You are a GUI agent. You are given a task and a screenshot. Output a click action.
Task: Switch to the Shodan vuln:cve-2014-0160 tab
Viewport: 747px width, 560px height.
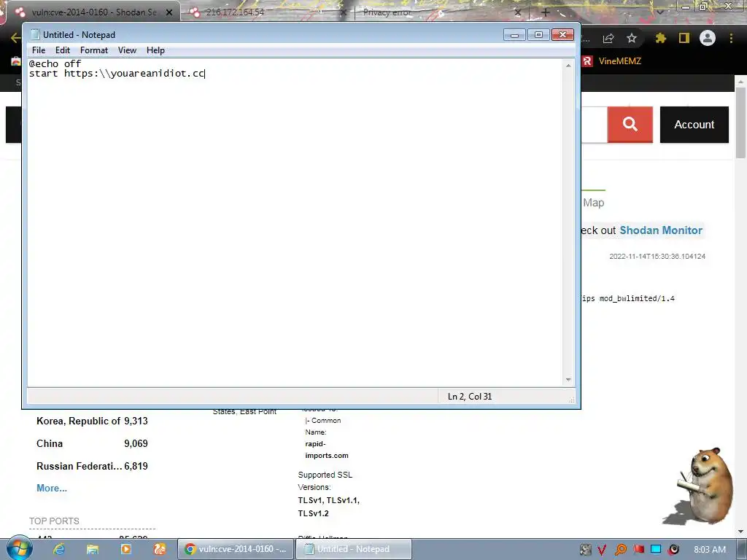pos(94,12)
